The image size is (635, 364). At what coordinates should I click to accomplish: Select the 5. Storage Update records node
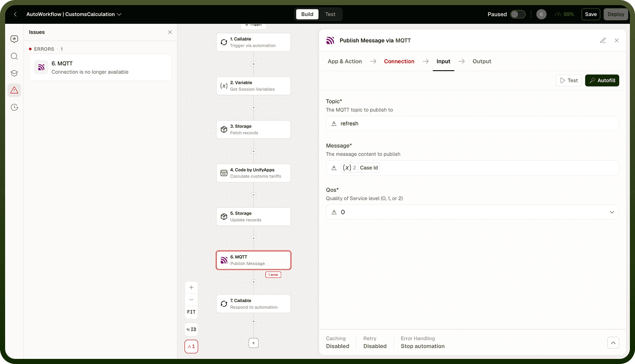click(254, 217)
